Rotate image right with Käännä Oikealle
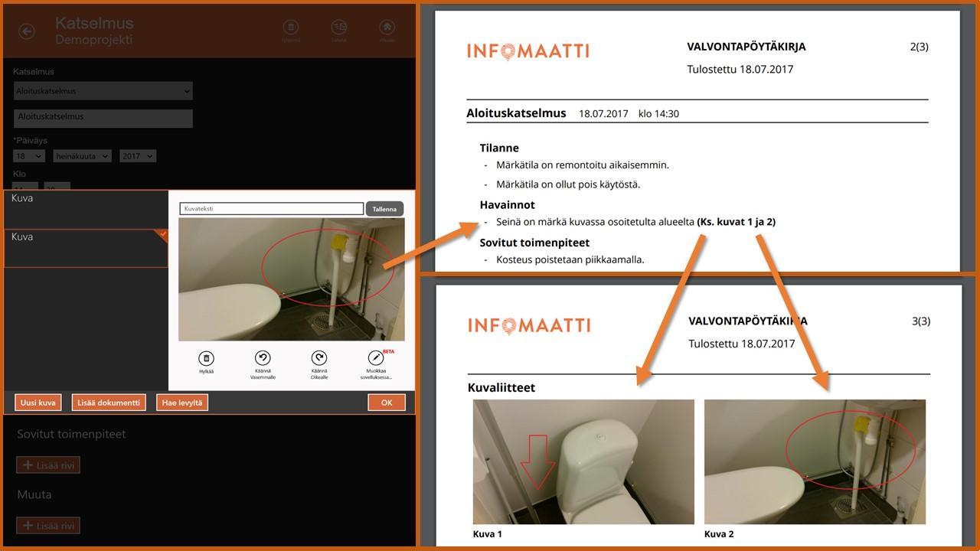 click(319, 358)
